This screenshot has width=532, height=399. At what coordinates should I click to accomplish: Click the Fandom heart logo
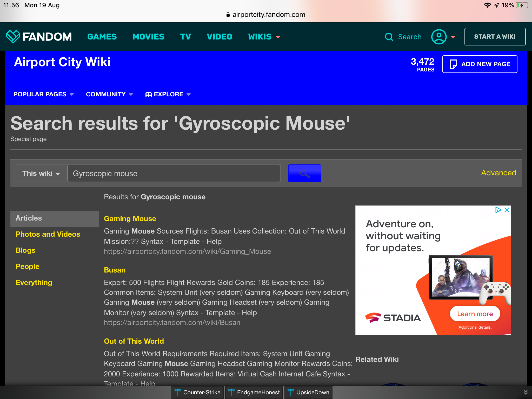(x=13, y=36)
